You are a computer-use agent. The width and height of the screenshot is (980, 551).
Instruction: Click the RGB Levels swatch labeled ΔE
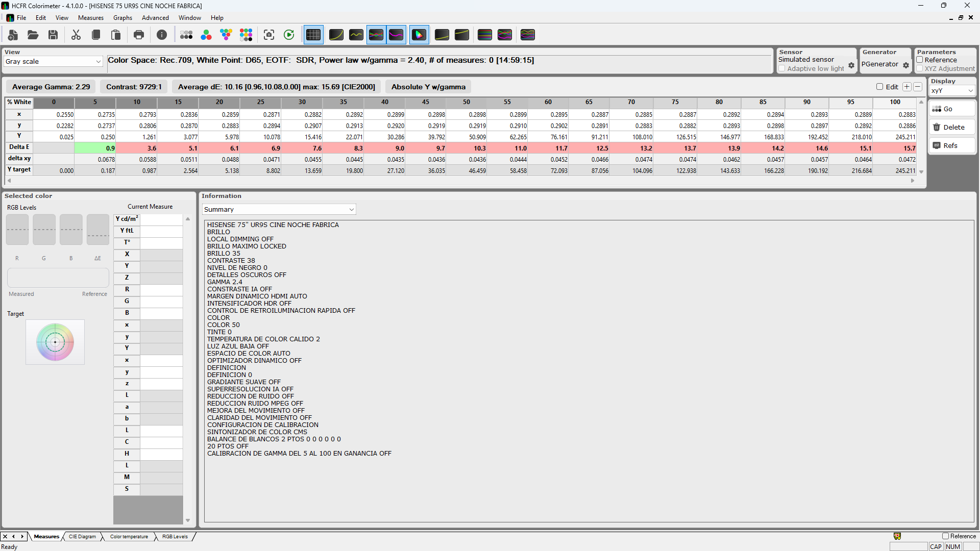[x=98, y=230]
